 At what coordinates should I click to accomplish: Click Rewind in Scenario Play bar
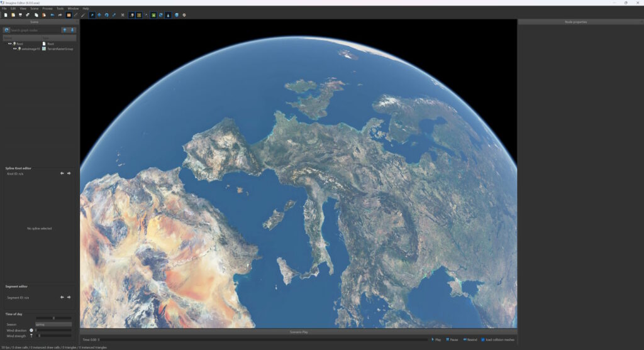click(x=470, y=340)
